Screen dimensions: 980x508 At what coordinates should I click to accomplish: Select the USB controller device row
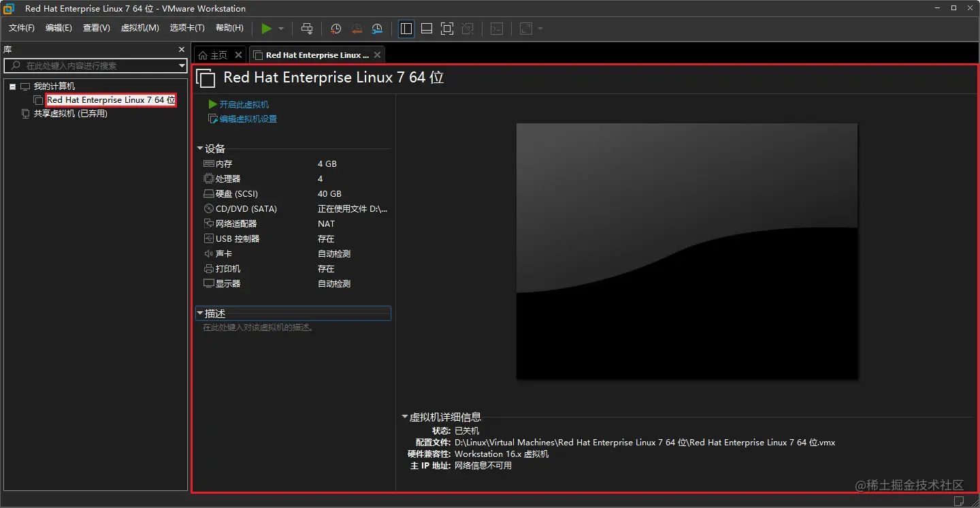(x=235, y=238)
